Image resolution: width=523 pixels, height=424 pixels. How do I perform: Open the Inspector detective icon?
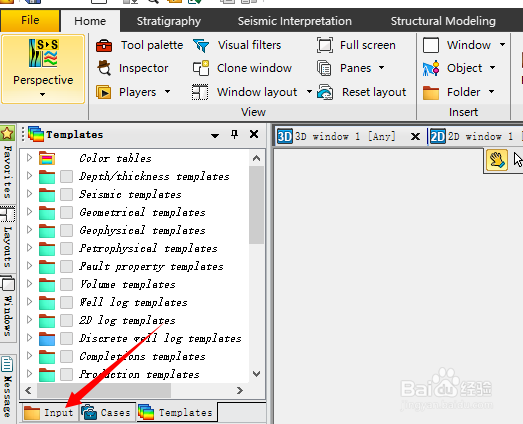[104, 68]
